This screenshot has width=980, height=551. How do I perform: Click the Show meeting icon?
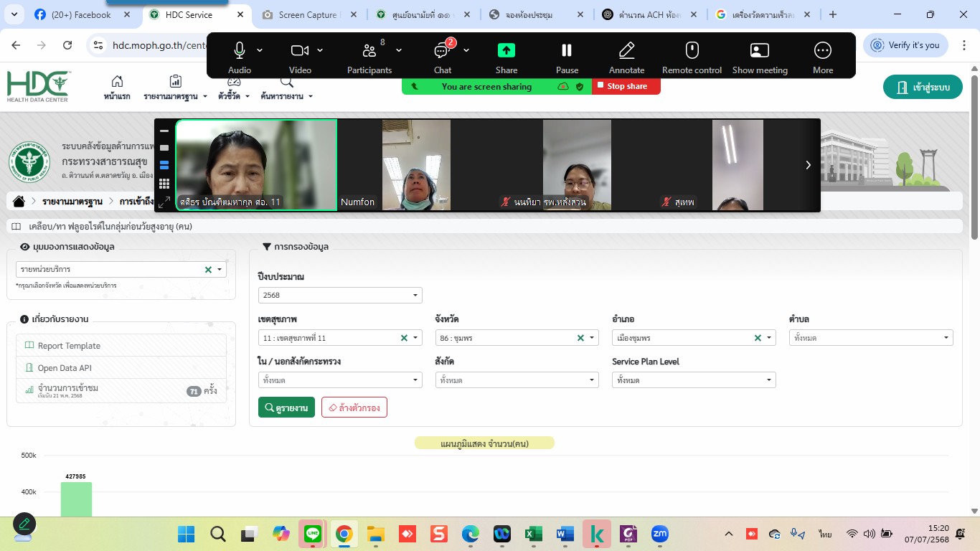[x=759, y=51]
